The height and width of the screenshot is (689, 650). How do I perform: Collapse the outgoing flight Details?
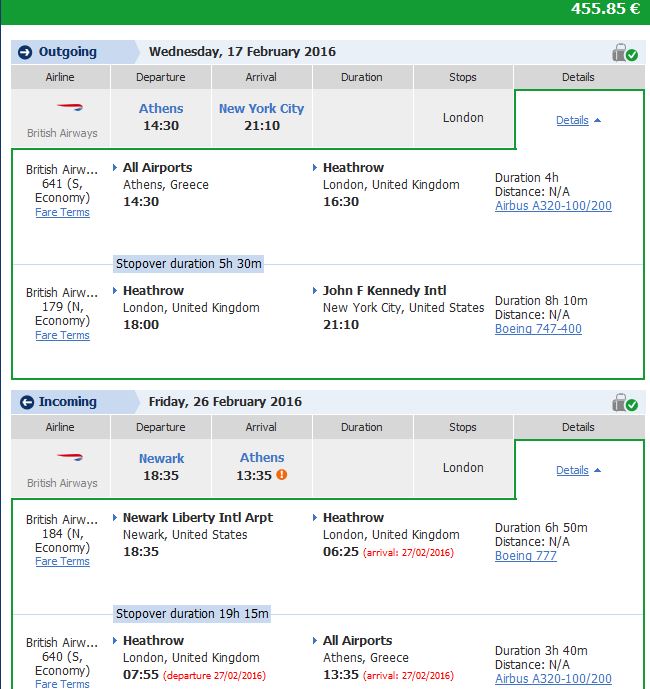(x=578, y=120)
